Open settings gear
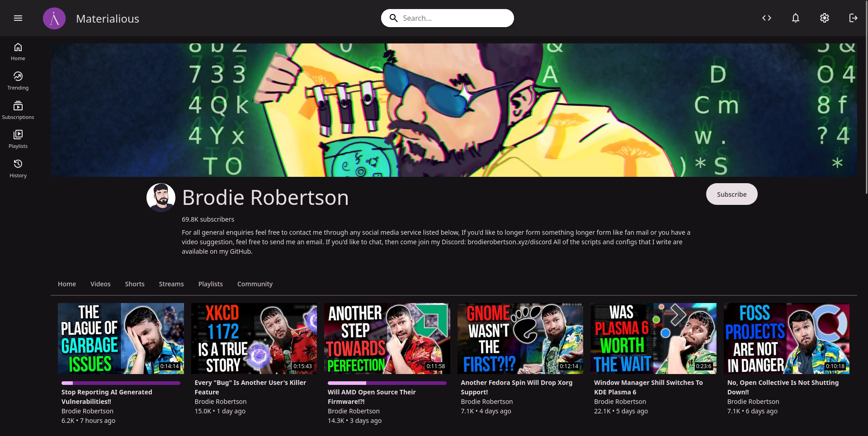Image resolution: width=868 pixels, height=436 pixels. (x=825, y=18)
